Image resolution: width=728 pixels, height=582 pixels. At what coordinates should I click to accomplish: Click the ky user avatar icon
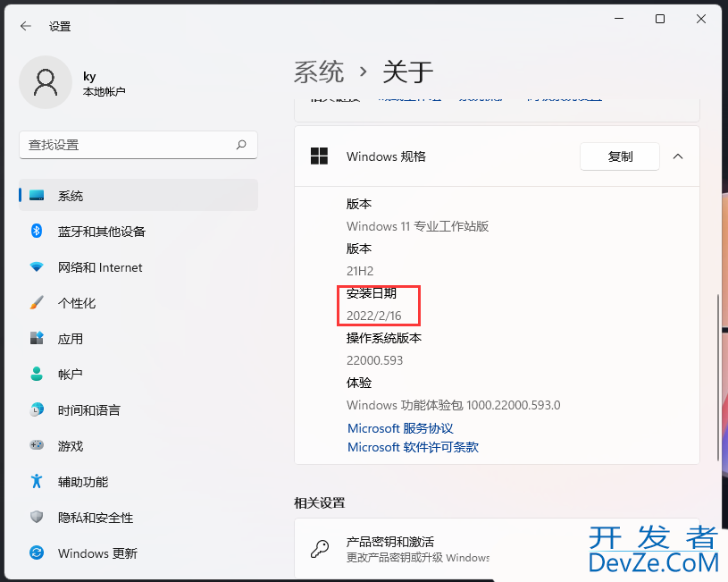[x=46, y=82]
